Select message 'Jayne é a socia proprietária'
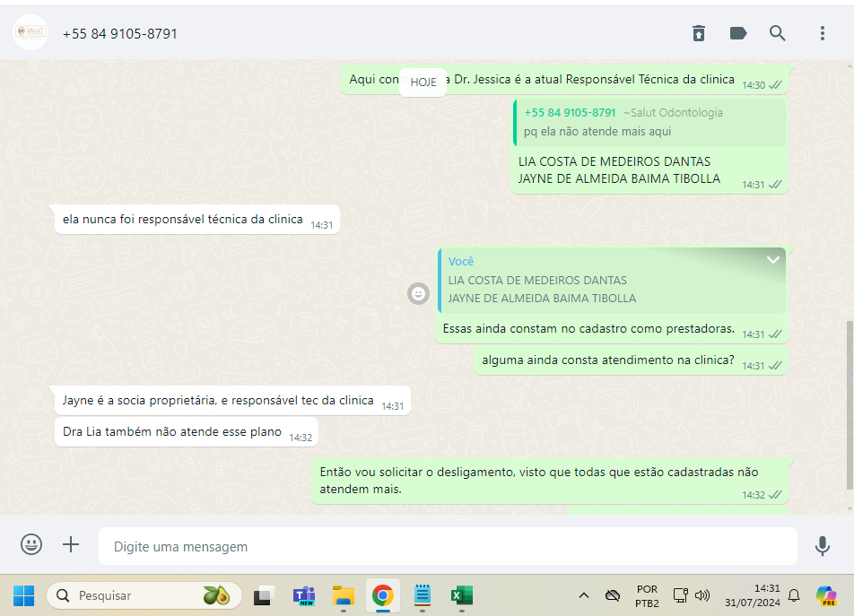 [232, 401]
